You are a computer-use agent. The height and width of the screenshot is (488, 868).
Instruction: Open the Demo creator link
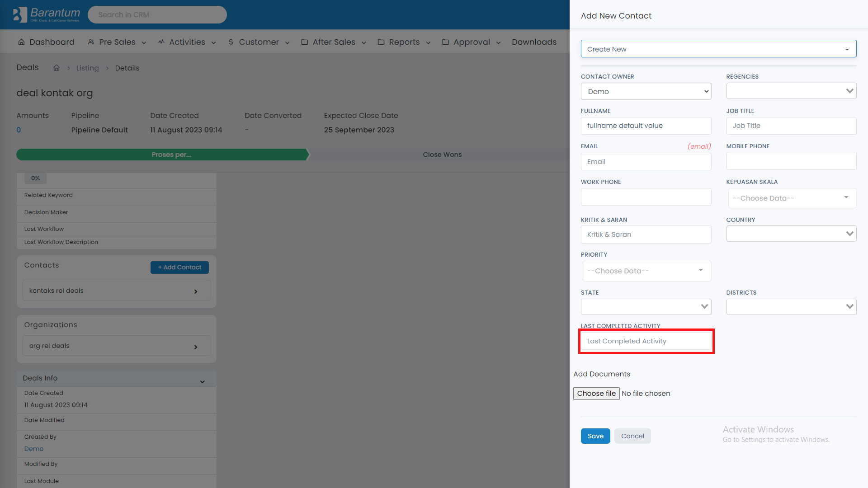pyautogui.click(x=34, y=449)
